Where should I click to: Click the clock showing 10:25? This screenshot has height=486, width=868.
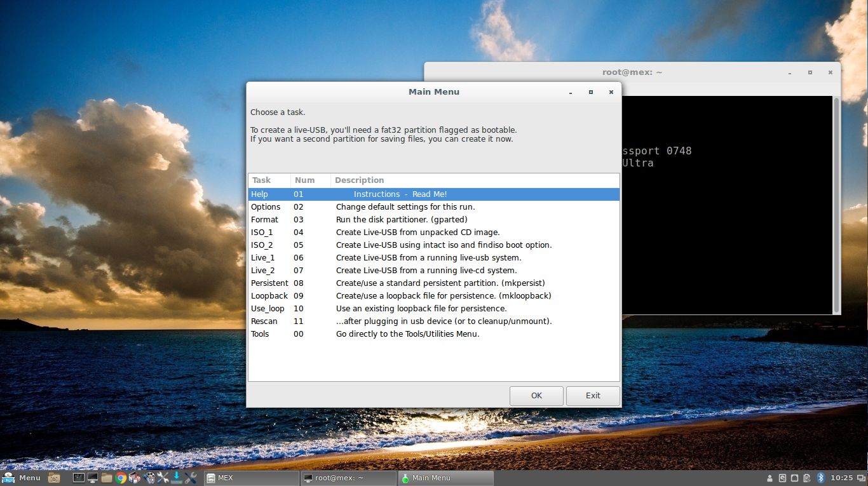click(842, 478)
